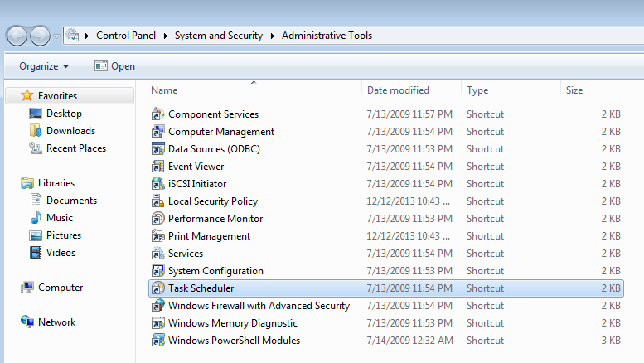Click the Local Security Policy icon
644x363 pixels.
[x=158, y=201]
